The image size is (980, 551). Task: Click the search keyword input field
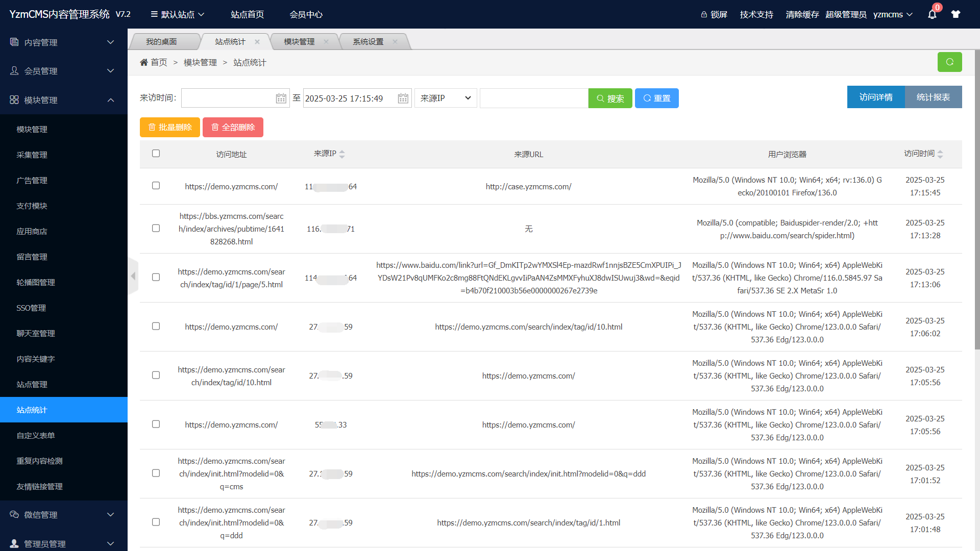coord(533,98)
